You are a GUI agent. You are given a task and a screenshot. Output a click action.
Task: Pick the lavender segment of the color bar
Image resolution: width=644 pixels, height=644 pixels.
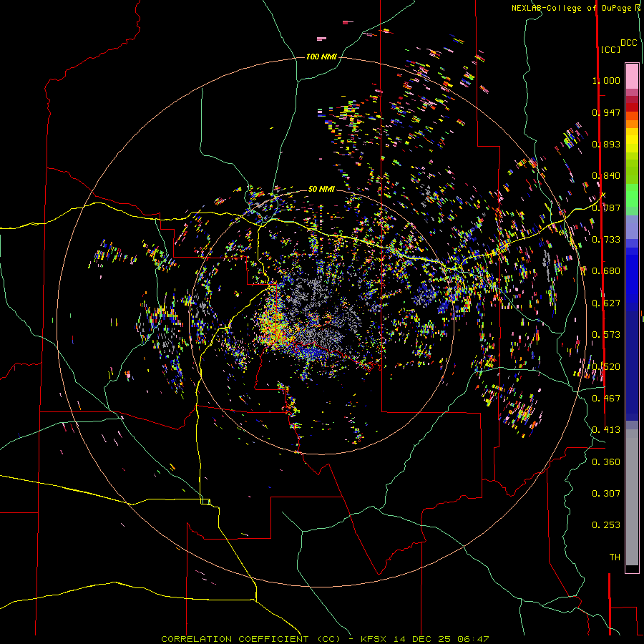tap(632, 227)
